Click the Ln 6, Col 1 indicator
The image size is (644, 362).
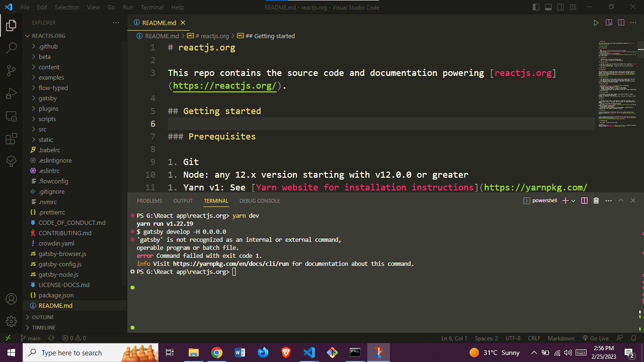click(454, 338)
